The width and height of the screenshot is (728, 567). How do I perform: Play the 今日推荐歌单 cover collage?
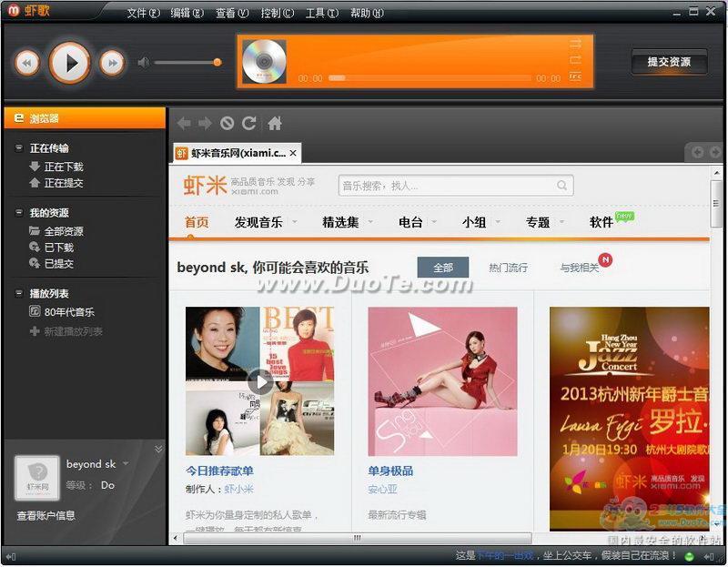click(259, 381)
